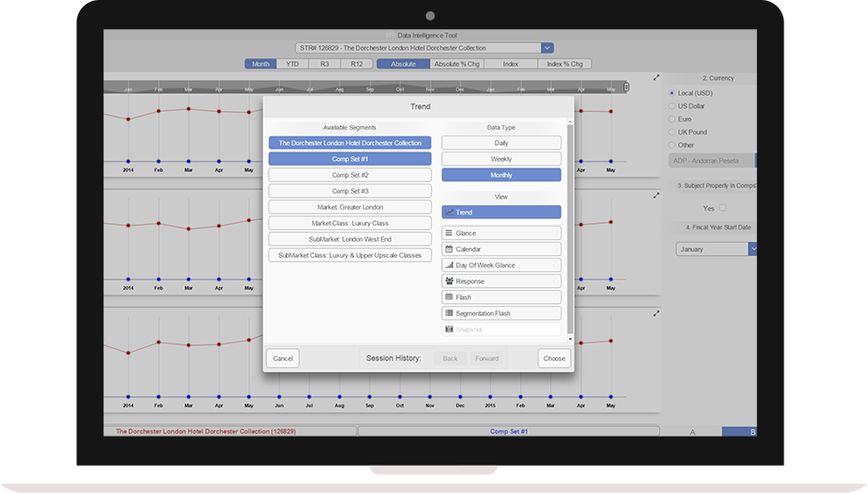Image resolution: width=868 pixels, height=493 pixels.
Task: Click the dialog scrollbar down arrow
Action: (x=570, y=339)
